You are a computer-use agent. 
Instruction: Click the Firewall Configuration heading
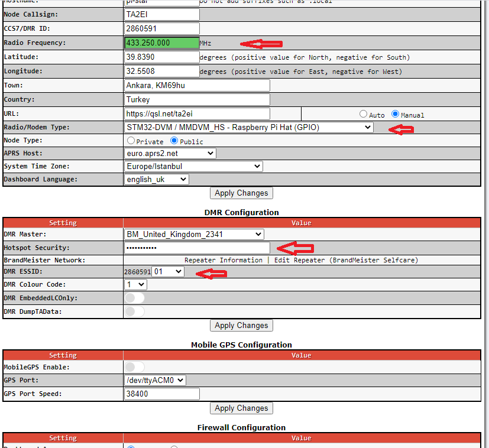coord(241,427)
